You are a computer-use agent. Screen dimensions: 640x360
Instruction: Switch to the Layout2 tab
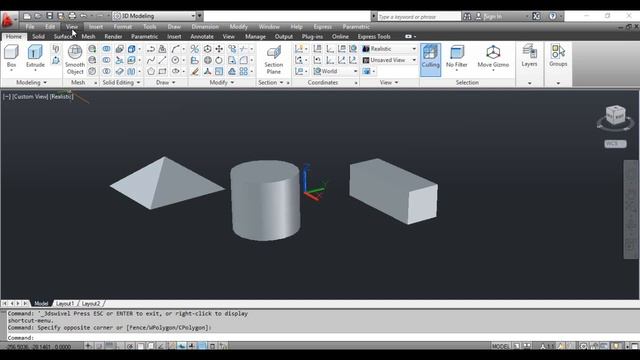(x=91, y=304)
